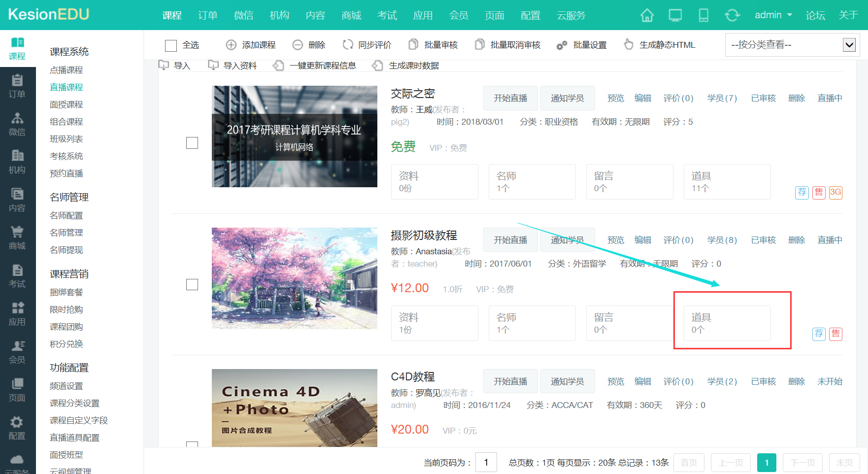
Task: Click the home icon in top bar
Action: click(647, 15)
